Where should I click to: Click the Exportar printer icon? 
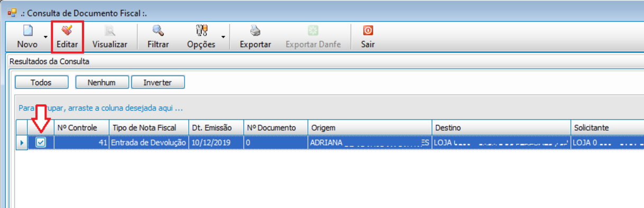pos(255,31)
